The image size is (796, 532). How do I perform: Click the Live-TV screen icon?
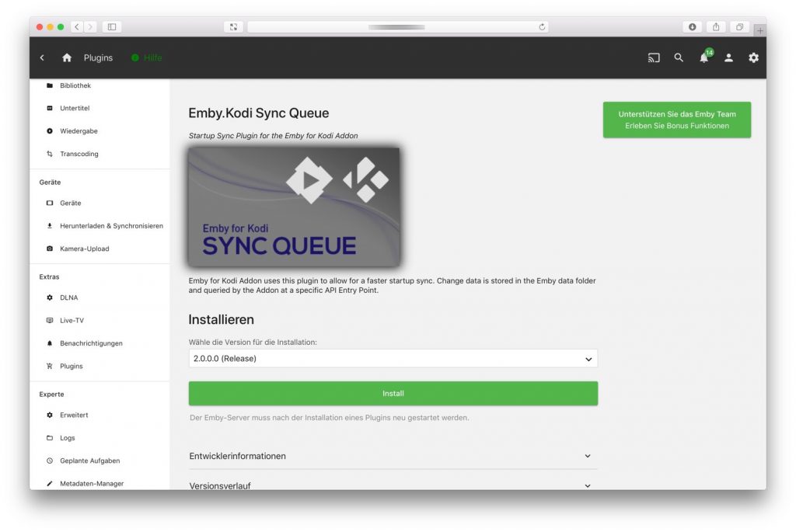tap(49, 321)
